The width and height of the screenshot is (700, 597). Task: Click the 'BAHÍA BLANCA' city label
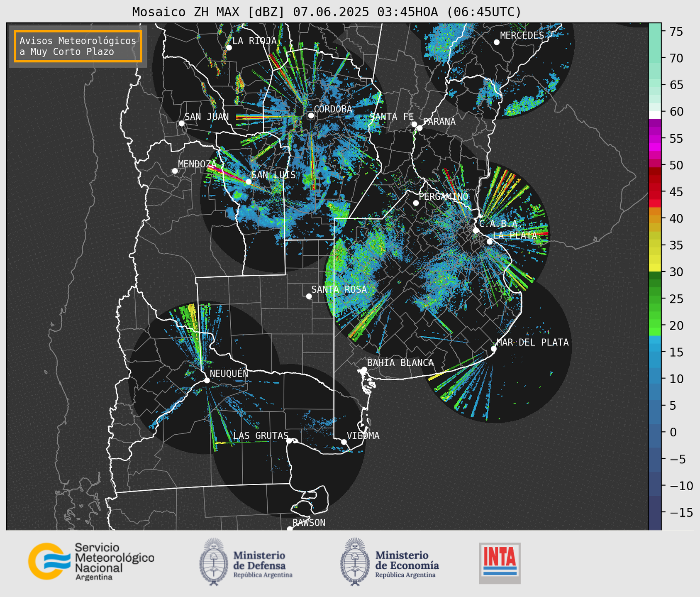pyautogui.click(x=400, y=363)
